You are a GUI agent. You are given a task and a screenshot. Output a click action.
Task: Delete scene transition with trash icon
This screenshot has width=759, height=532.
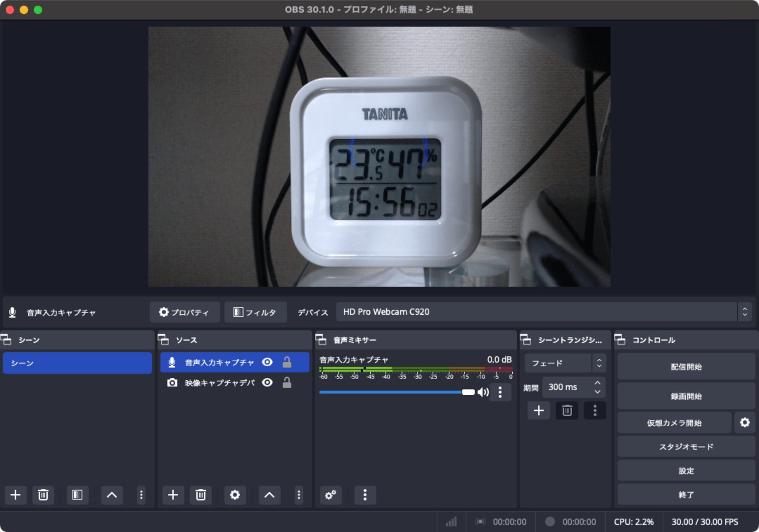[x=567, y=411]
